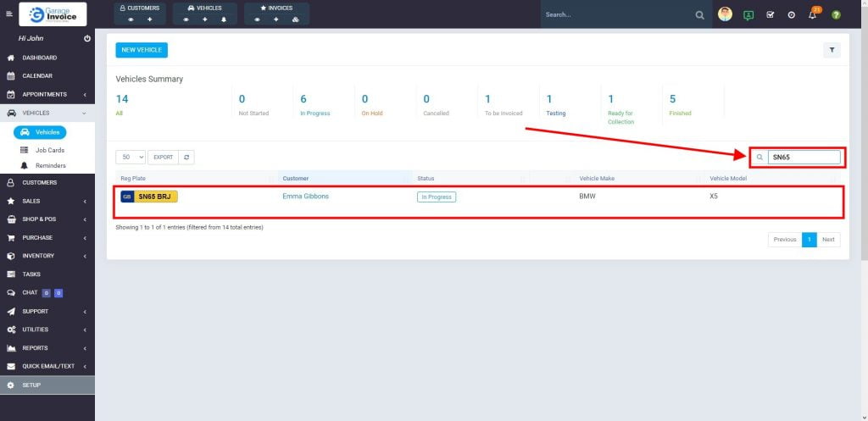Click the John user avatar in the top bar
This screenshot has height=421, width=868.
coord(725,14)
